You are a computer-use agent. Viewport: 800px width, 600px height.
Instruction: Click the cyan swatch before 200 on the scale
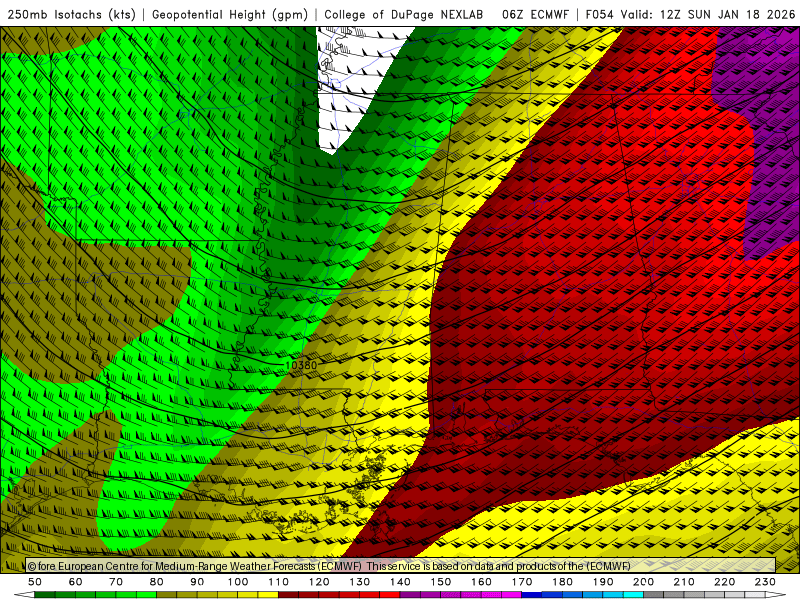coord(633,595)
